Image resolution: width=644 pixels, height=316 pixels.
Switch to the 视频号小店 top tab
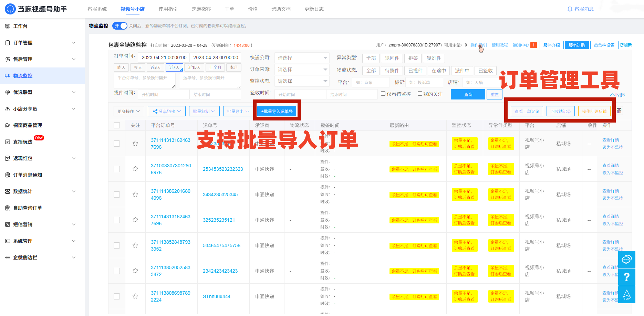point(133,9)
